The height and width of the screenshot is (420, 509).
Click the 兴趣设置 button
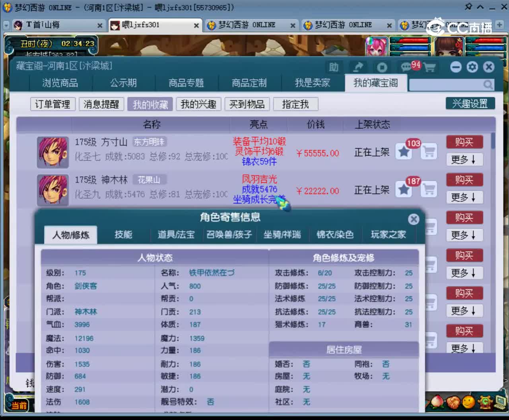(x=470, y=103)
